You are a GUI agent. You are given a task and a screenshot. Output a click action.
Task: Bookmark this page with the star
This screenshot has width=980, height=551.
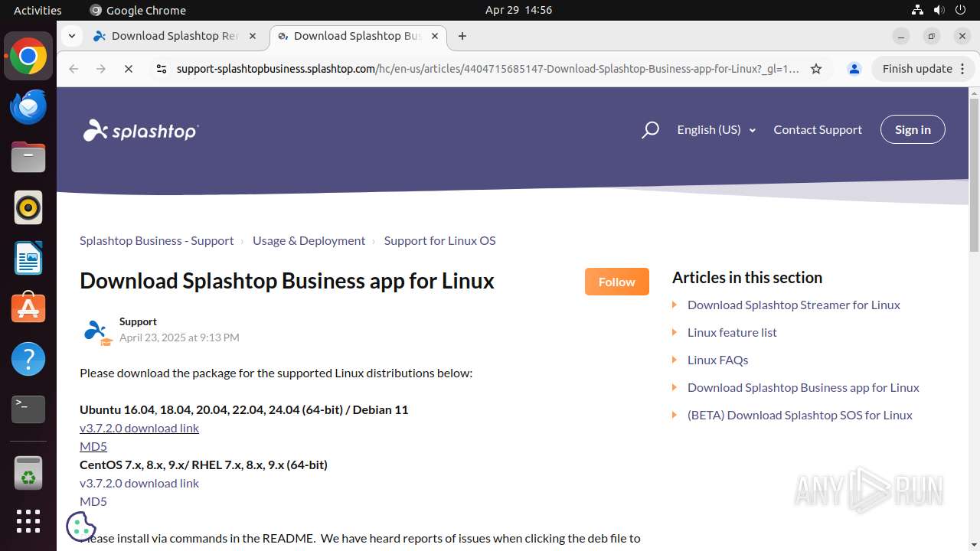(816, 69)
